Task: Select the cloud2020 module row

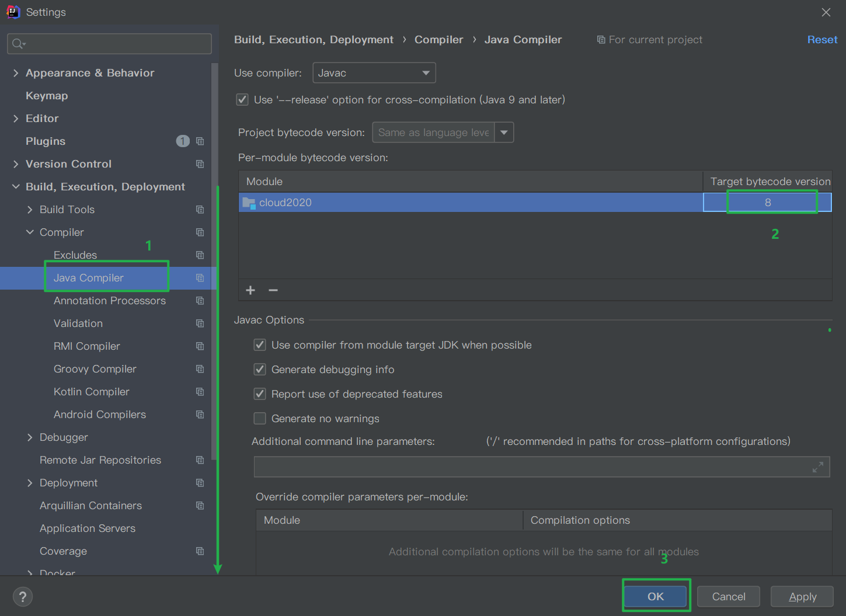Action: click(x=535, y=203)
